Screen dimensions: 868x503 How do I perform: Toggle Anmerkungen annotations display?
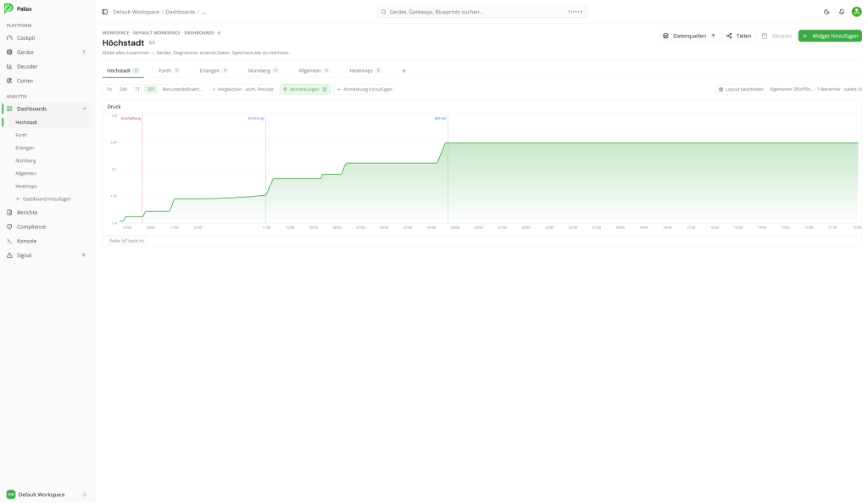pos(305,89)
